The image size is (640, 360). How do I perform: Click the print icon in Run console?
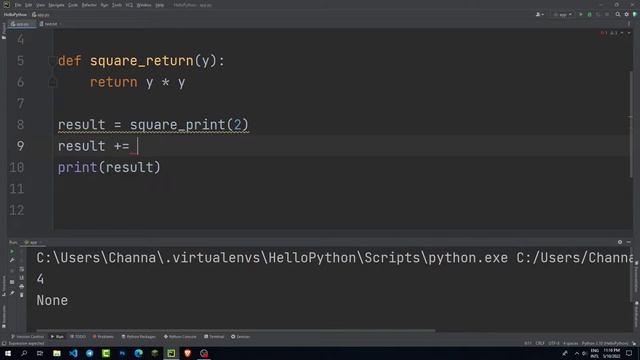[22, 287]
